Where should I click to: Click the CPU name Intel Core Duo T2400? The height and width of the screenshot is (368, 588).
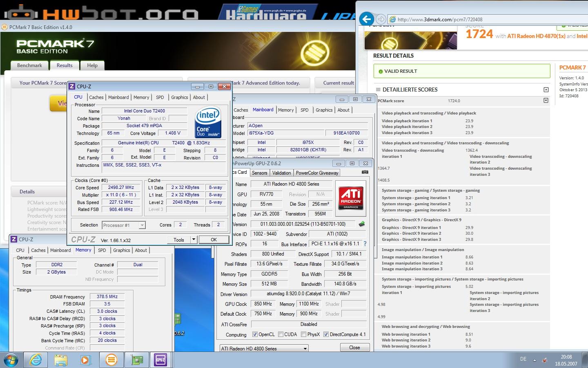tap(145, 111)
